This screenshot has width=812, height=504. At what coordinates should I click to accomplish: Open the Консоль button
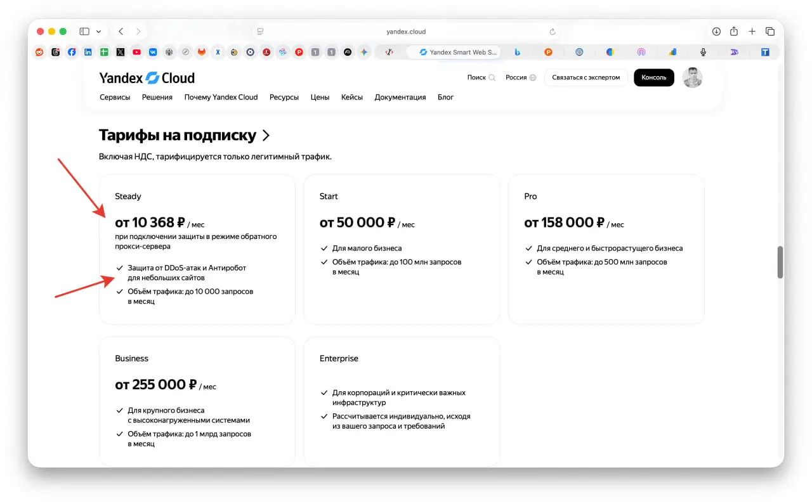[x=654, y=77]
